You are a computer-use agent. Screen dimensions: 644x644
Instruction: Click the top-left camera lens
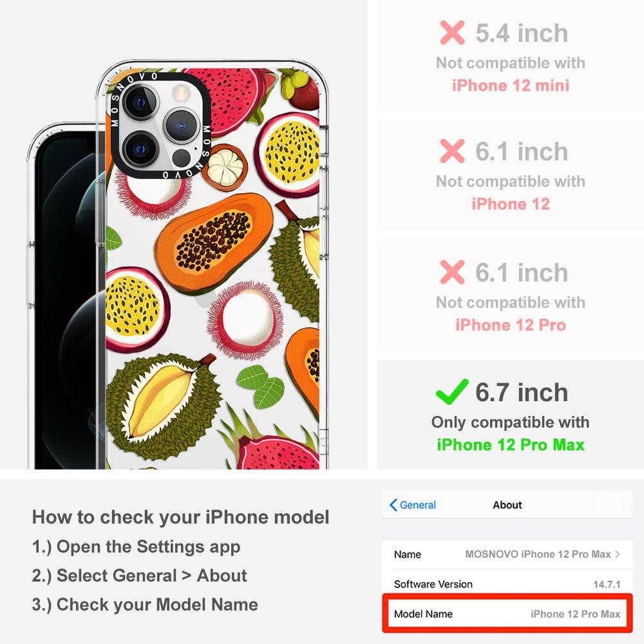[x=140, y=102]
